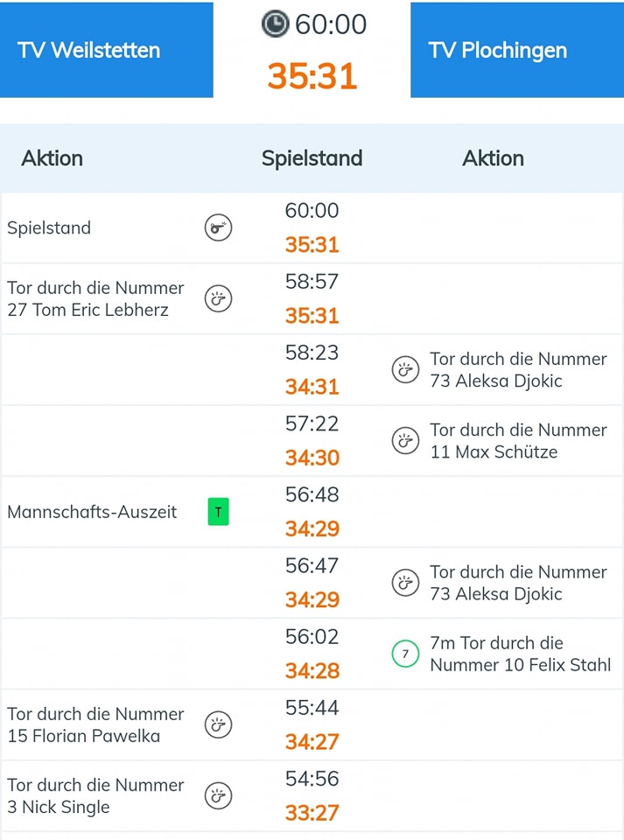Click the 34:27 score at 55:44
This screenshot has height=840, width=624.
point(312,742)
